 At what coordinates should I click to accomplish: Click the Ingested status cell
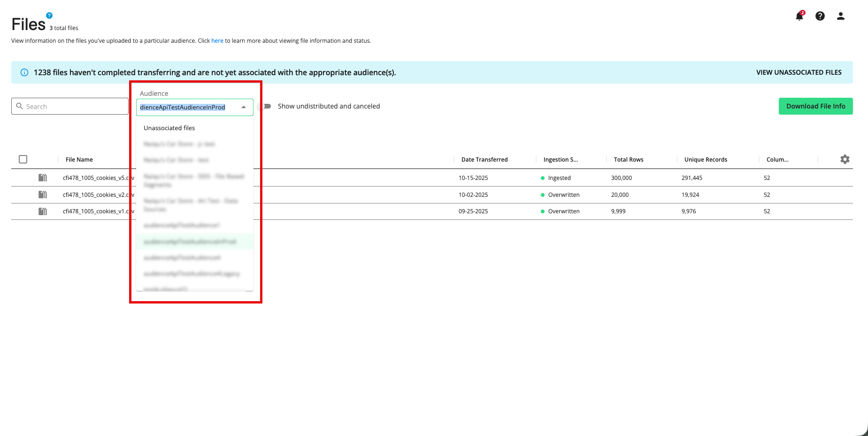[556, 178]
